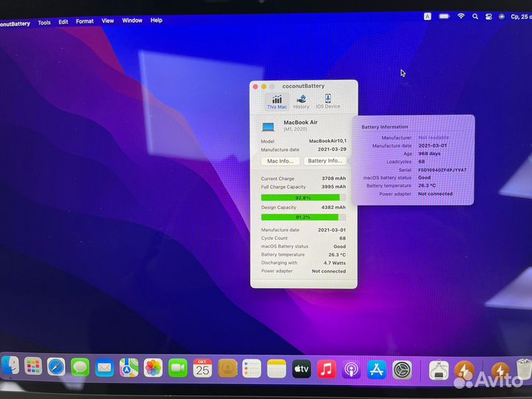532x399 pixels.
Task: Open Maps from the Dock
Action: pyautogui.click(x=129, y=367)
